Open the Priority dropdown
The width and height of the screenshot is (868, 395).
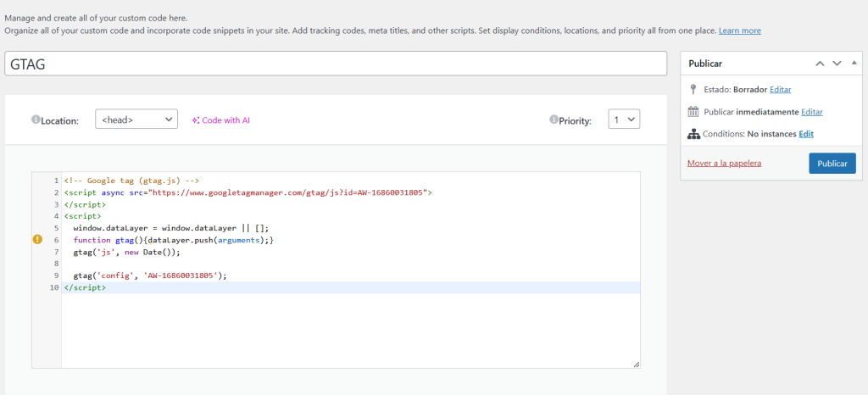click(x=624, y=120)
